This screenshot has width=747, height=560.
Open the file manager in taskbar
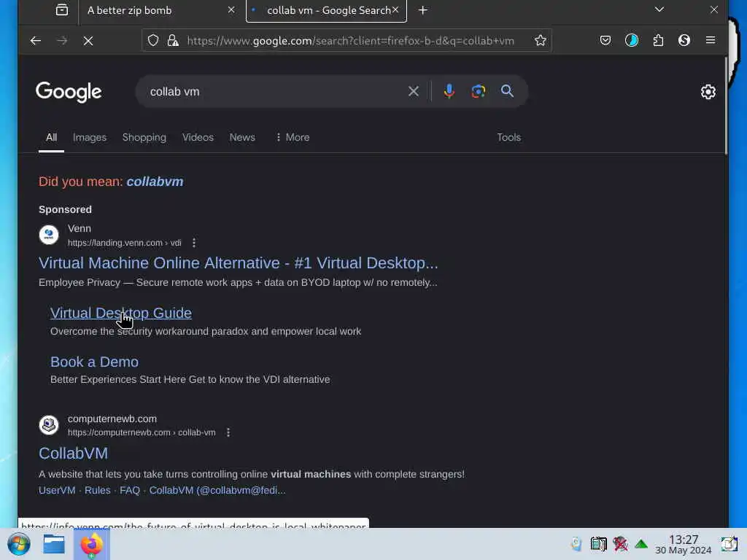(54, 544)
